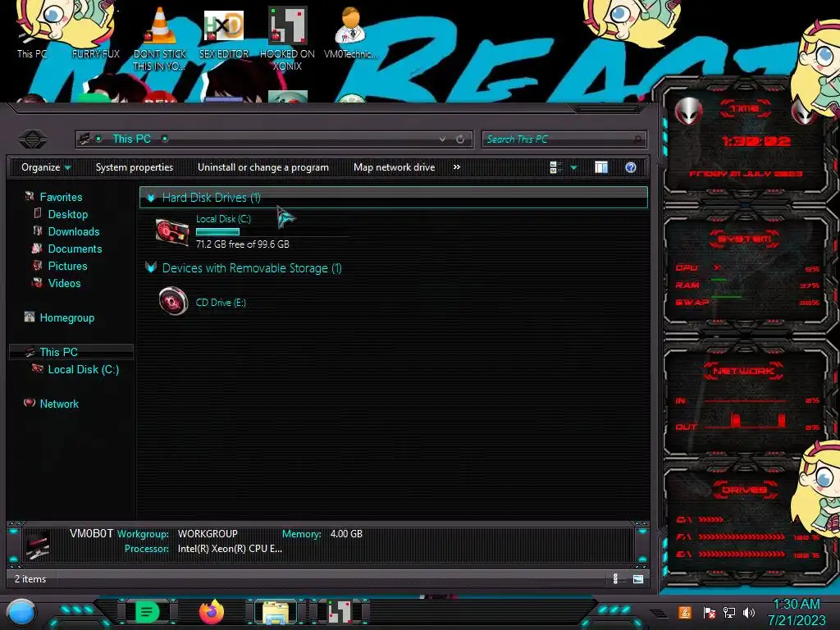Click Uninstall or change a program
840x630 pixels.
click(x=263, y=167)
